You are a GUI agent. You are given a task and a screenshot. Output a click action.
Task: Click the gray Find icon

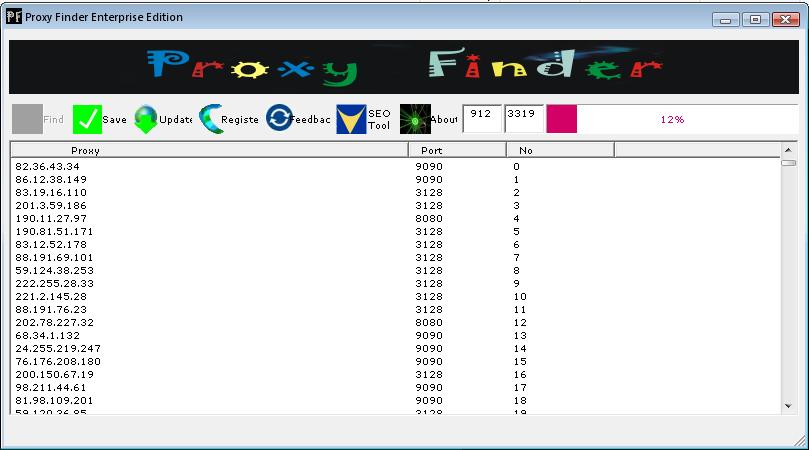pos(27,119)
